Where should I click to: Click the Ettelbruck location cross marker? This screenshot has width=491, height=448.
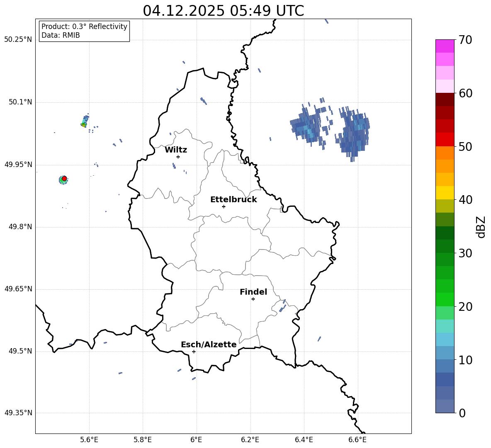point(224,206)
